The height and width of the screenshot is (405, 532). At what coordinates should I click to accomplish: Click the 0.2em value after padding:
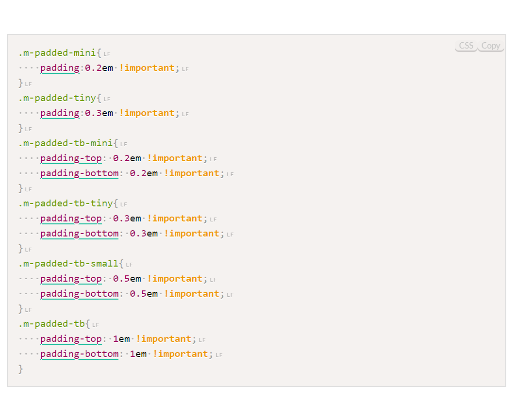click(x=99, y=68)
